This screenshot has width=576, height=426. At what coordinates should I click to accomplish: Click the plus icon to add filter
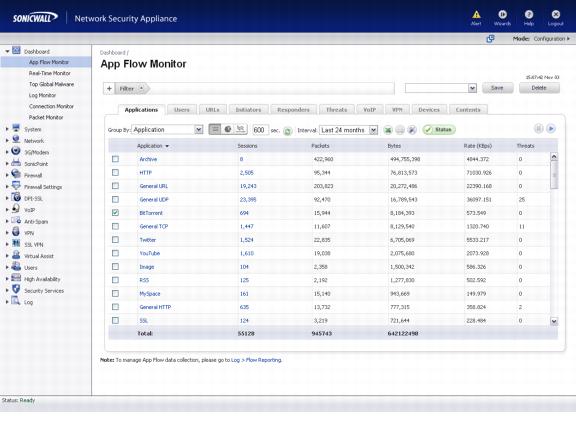click(x=109, y=89)
